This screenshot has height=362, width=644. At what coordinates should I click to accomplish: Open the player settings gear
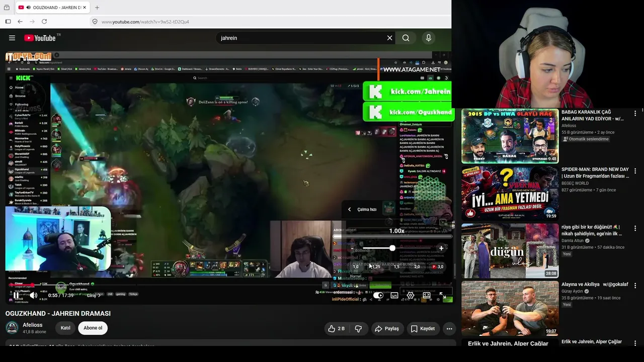pyautogui.click(x=411, y=296)
